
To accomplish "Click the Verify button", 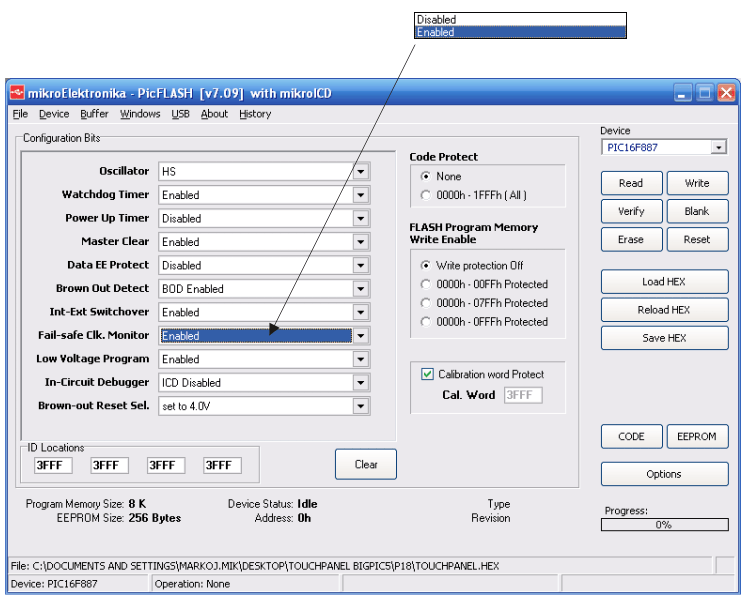I will coord(631,211).
